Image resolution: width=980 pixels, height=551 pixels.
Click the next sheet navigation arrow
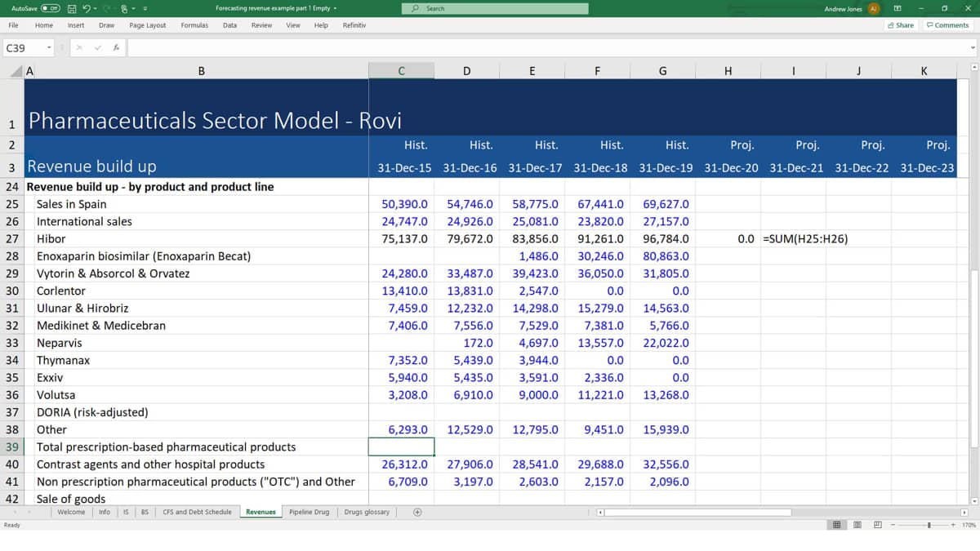point(31,512)
